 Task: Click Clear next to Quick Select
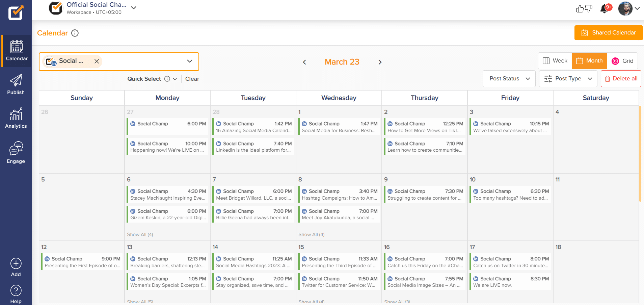(192, 79)
